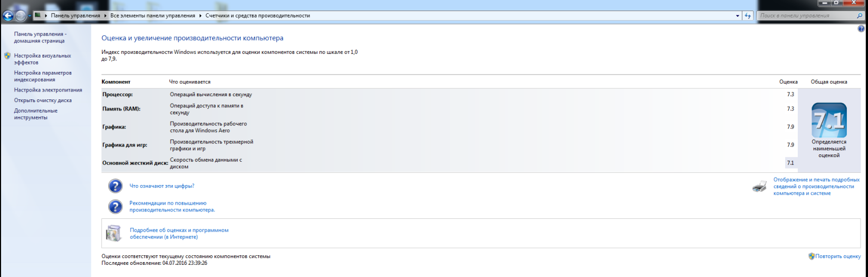Click 'Отображение и печать подробных сведений' link
Image resolution: width=868 pixels, height=277 pixels.
pyautogui.click(x=816, y=187)
